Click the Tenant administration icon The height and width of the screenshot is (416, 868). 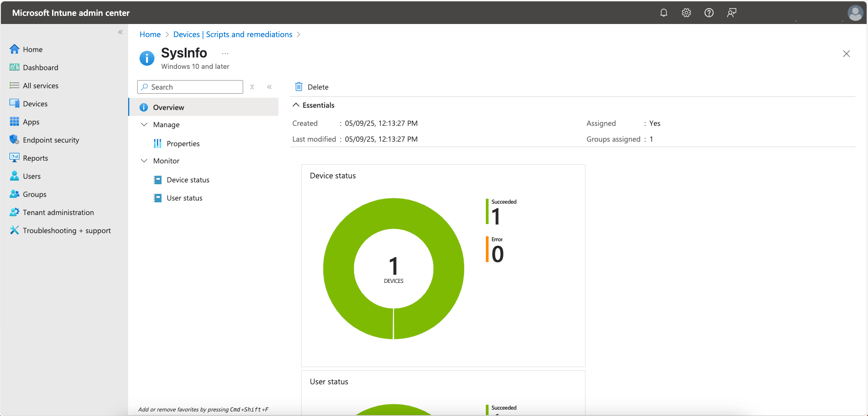(x=14, y=212)
